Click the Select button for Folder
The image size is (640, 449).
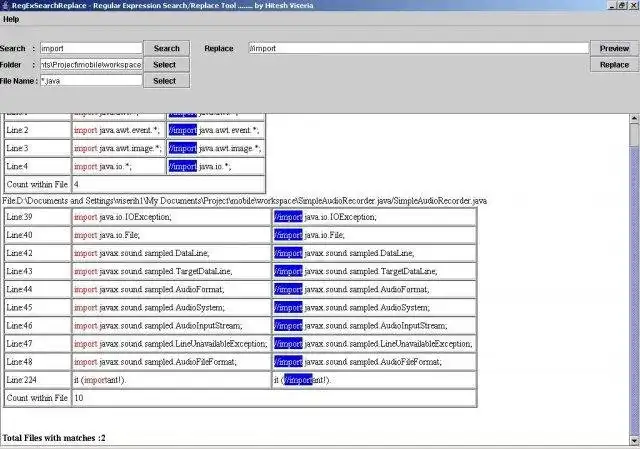point(167,64)
